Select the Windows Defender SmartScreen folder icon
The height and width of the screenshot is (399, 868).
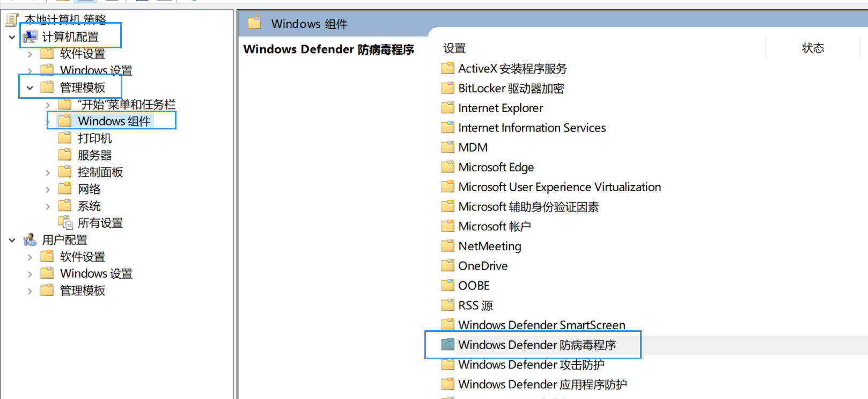click(447, 325)
